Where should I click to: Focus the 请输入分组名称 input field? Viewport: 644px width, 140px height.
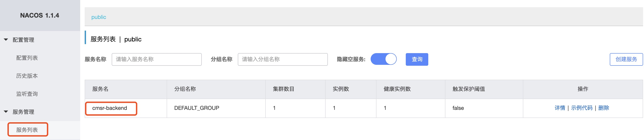coord(283,59)
